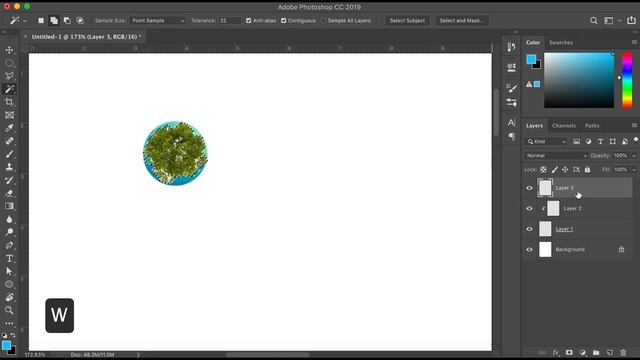
Task: Select the Blur tool
Action: (9, 219)
